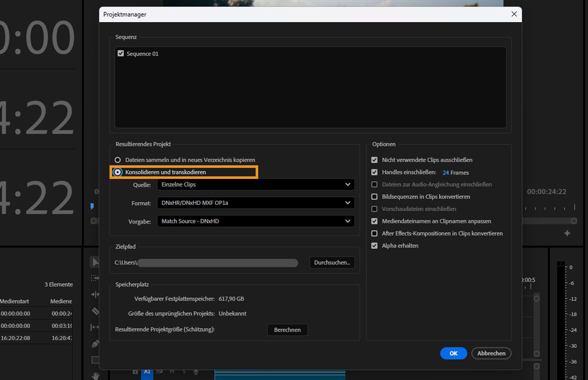The image size is (588, 380).
Task: Close the Projektmanager dialog with X
Action: click(514, 14)
